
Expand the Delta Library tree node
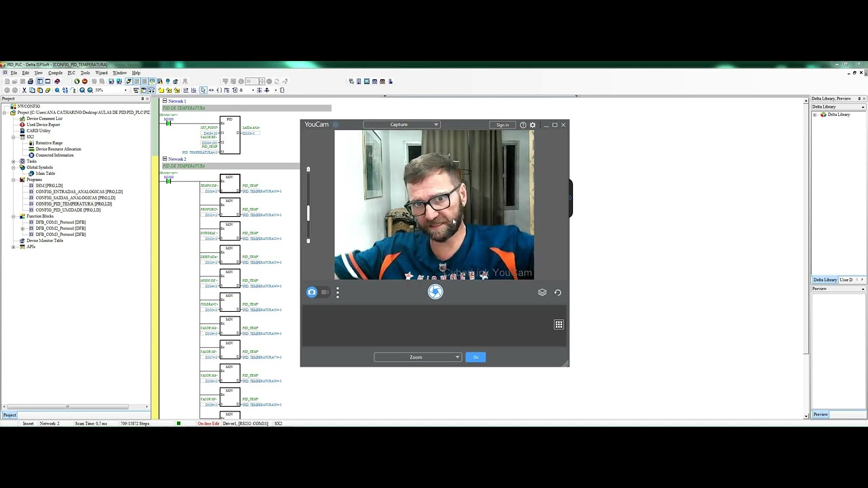(x=815, y=115)
